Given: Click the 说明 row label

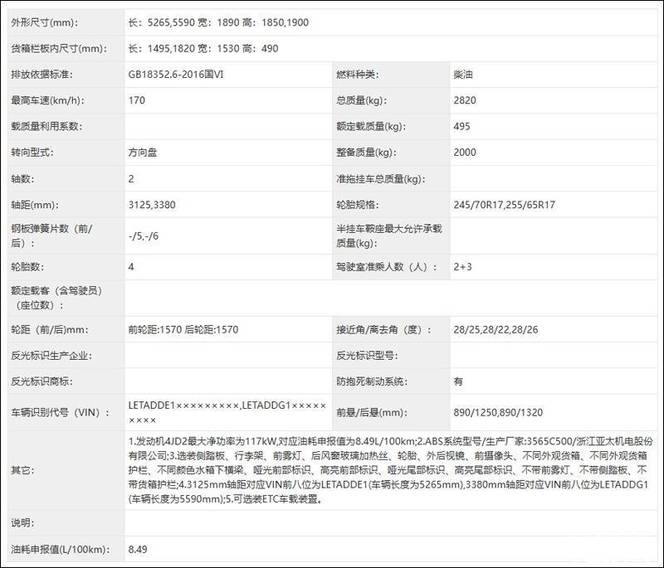Looking at the screenshot, I should tap(22, 523).
